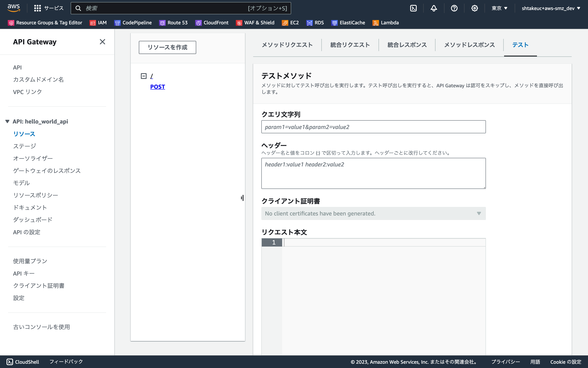Click the ElastiCache shortcut icon
Image resolution: width=588 pixels, height=368 pixels.
click(334, 23)
